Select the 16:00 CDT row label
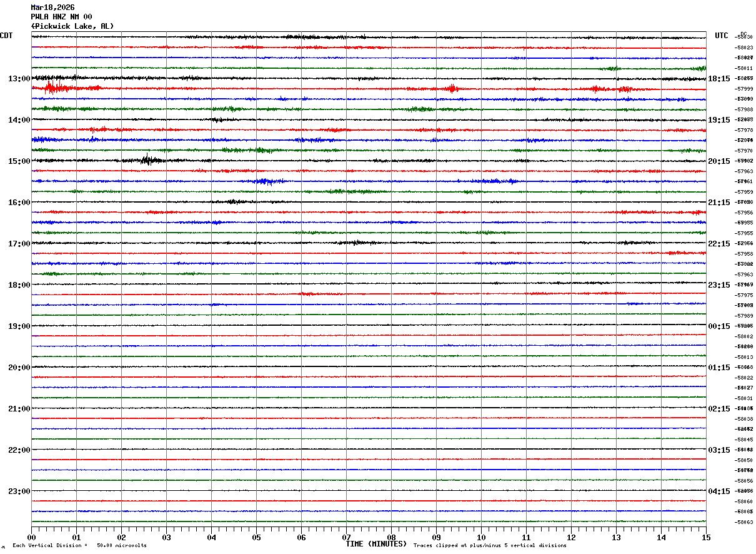The height and width of the screenshot is (554, 756). (x=19, y=203)
